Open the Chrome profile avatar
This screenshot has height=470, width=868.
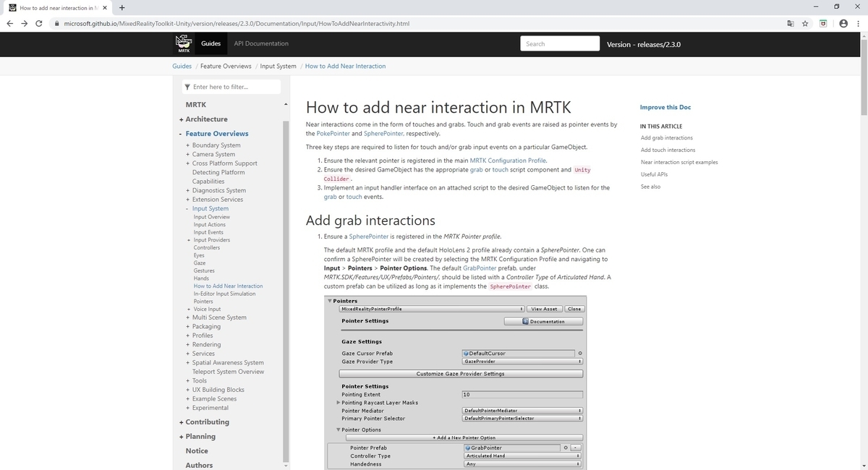click(843, 23)
